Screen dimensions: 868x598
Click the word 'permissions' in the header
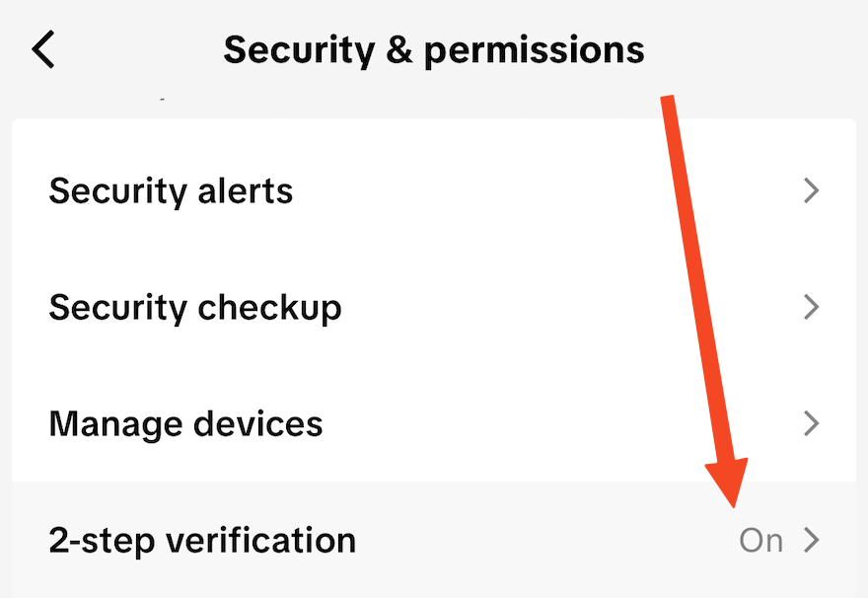point(534,49)
